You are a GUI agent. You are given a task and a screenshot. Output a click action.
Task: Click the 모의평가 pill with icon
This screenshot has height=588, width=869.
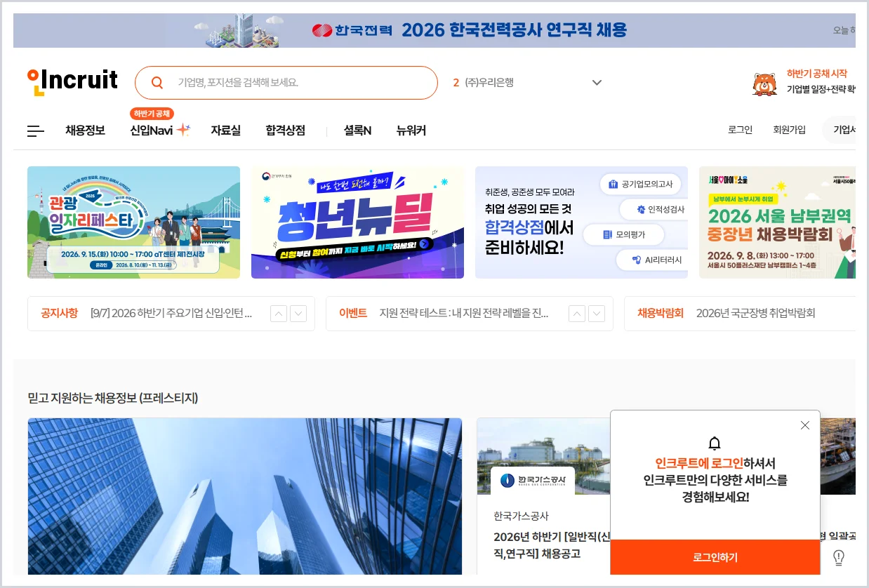[623, 235]
